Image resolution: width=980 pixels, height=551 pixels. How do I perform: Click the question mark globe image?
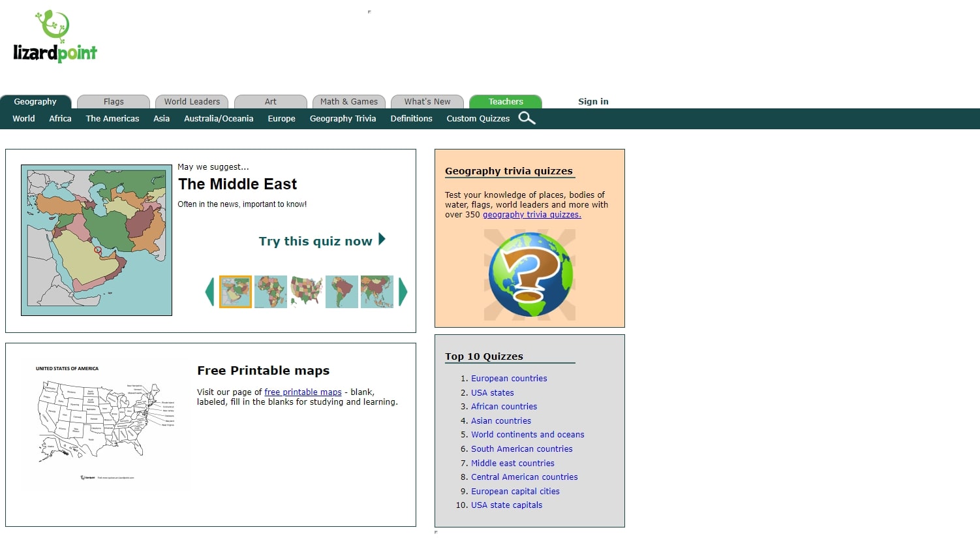click(x=530, y=275)
